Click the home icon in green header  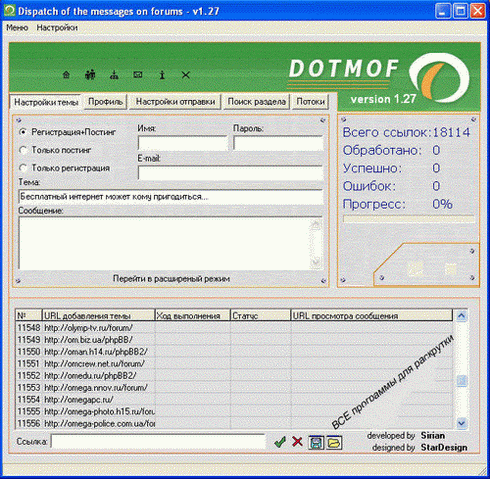66,75
